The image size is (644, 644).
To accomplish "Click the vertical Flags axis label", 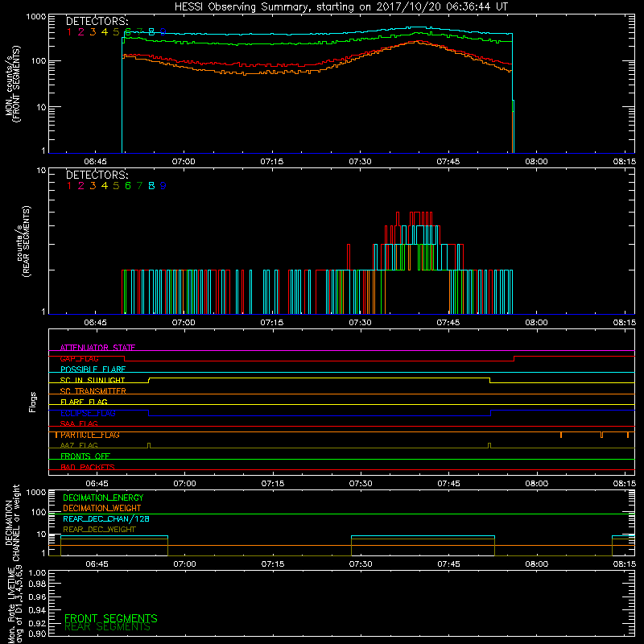I will 33,402.
